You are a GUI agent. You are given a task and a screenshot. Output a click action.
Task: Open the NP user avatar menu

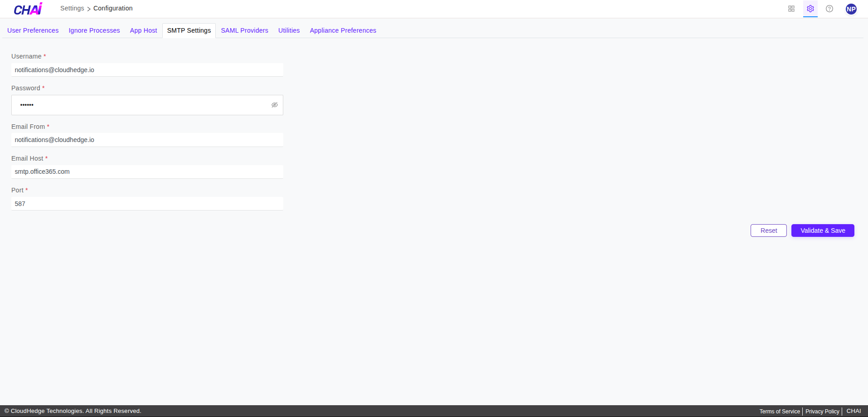(x=851, y=9)
